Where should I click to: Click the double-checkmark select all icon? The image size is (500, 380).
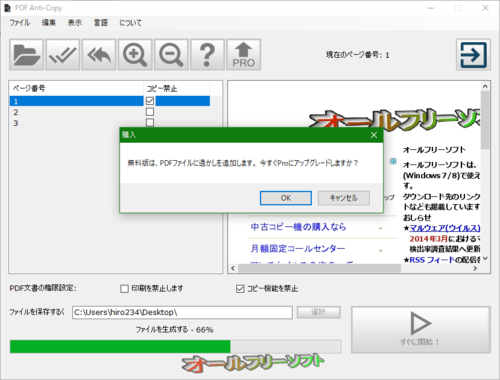[62, 55]
